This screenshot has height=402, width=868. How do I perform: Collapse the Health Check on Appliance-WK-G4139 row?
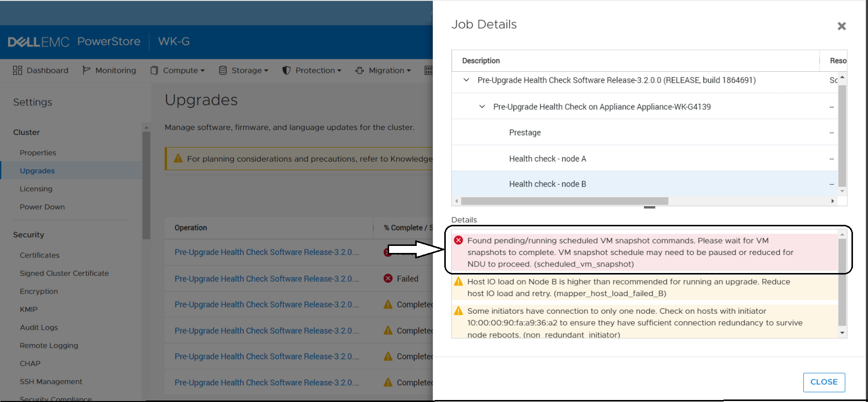(x=482, y=106)
